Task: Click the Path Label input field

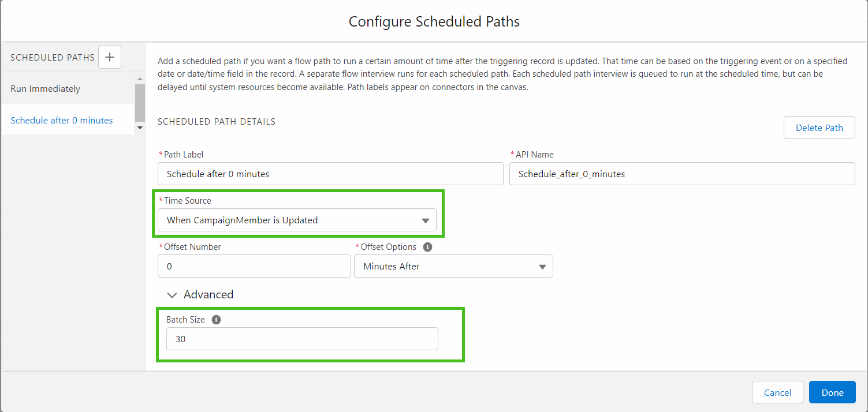Action: 330,174
